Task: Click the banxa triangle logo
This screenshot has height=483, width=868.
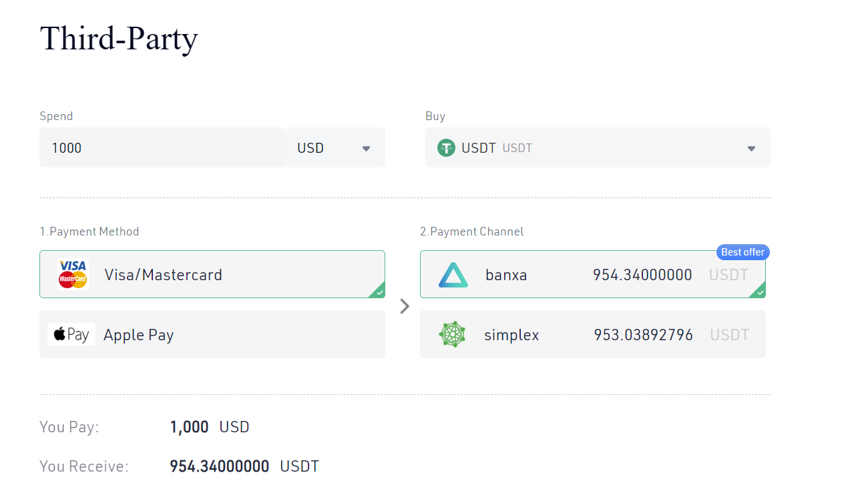Action: (453, 275)
